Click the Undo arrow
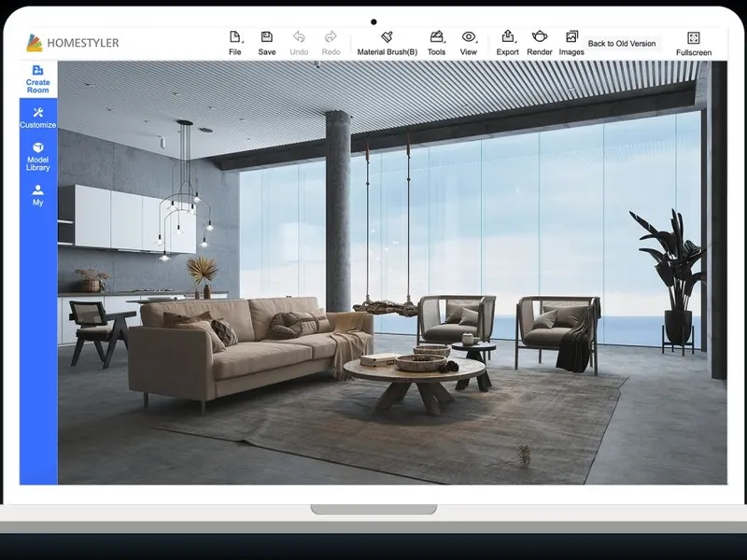 click(299, 43)
